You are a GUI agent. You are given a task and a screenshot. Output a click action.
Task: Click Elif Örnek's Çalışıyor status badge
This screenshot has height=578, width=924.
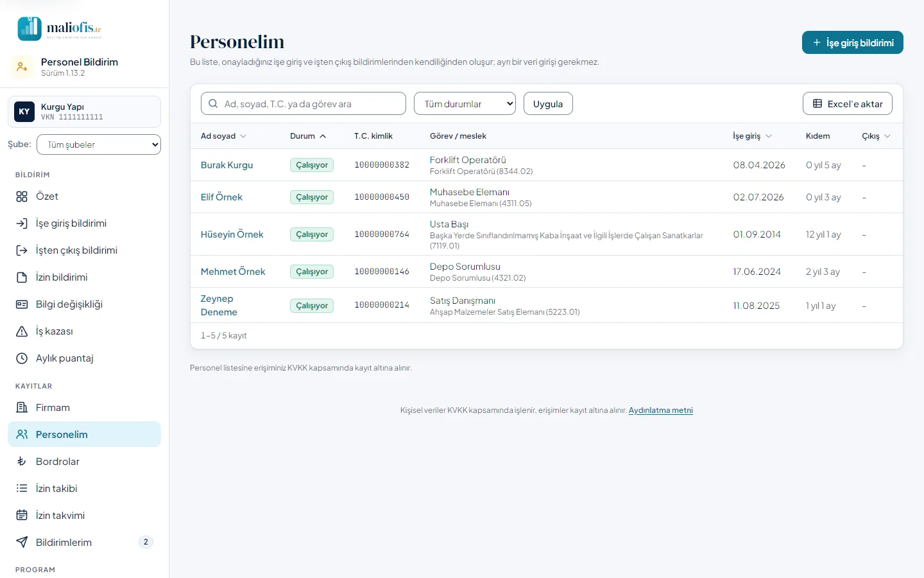tap(312, 197)
